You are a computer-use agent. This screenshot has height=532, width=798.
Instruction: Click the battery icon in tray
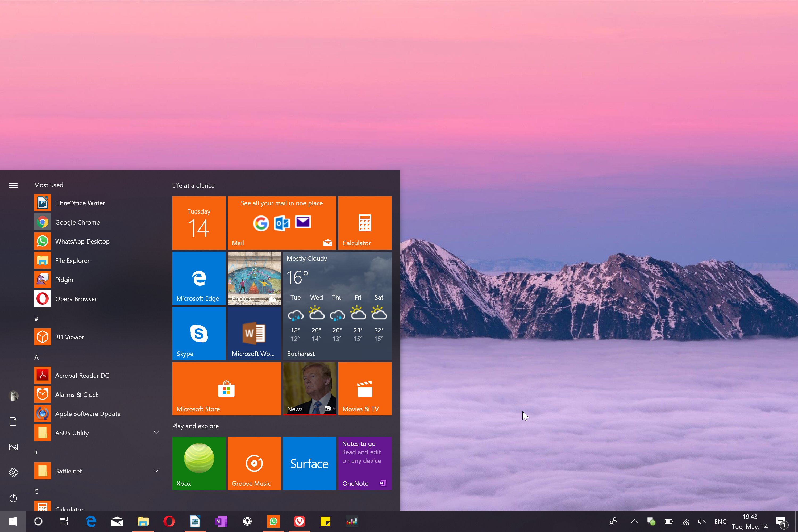(668, 521)
